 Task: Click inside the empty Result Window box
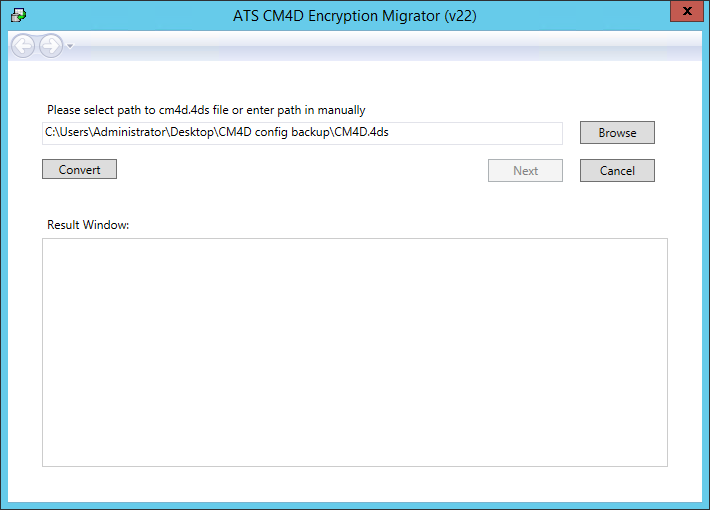[354, 352]
